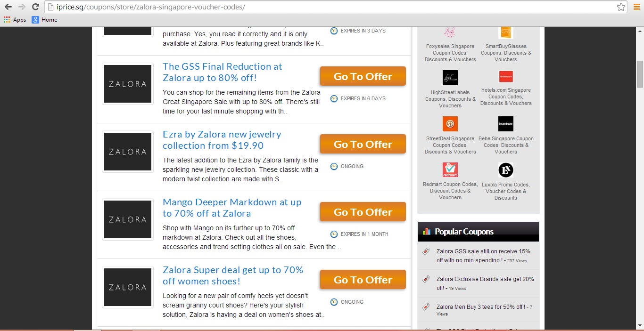The width and height of the screenshot is (644, 331).
Task: Open the Home bookmark
Action: point(44,20)
